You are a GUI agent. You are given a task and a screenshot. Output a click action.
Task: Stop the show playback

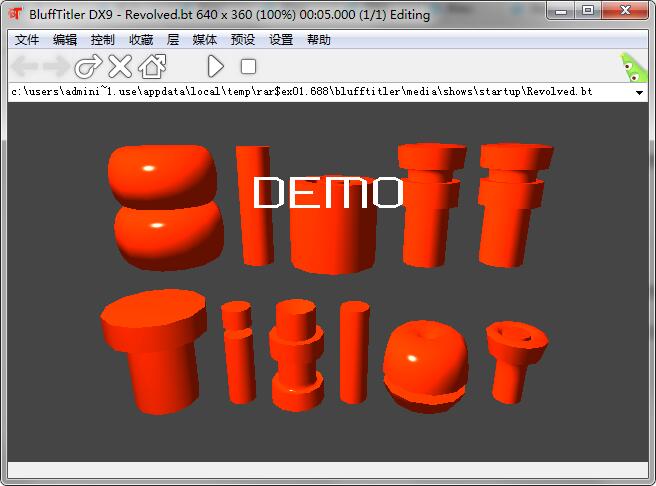pyautogui.click(x=248, y=66)
